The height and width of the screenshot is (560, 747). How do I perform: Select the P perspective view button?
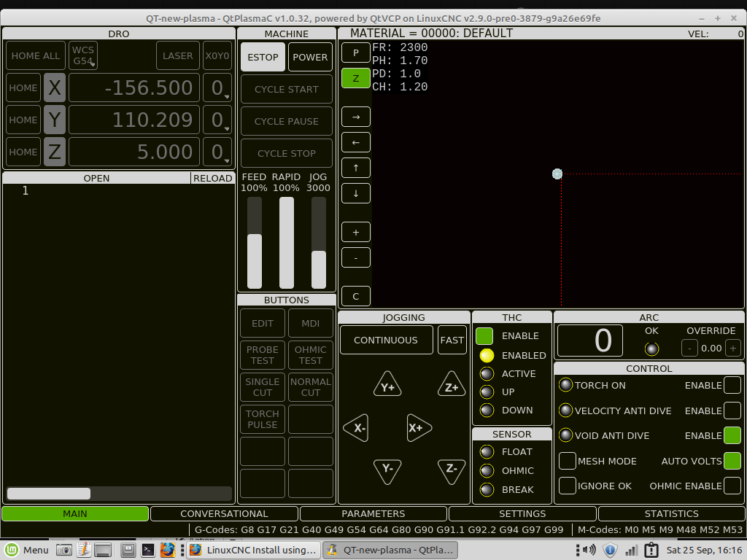(x=356, y=52)
